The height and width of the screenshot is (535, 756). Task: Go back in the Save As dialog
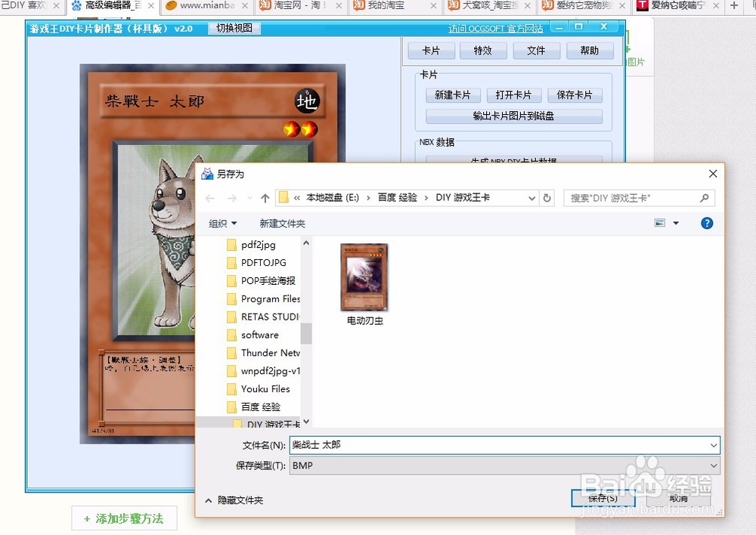point(209,198)
